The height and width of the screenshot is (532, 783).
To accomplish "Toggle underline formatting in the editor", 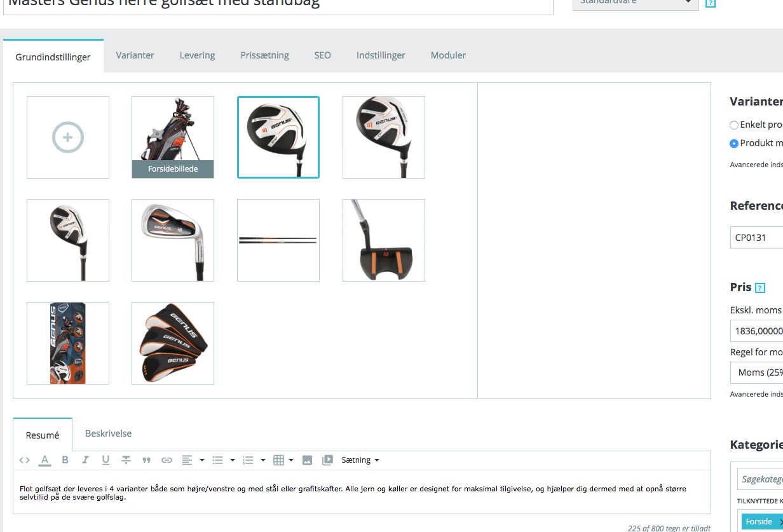I will 106,460.
